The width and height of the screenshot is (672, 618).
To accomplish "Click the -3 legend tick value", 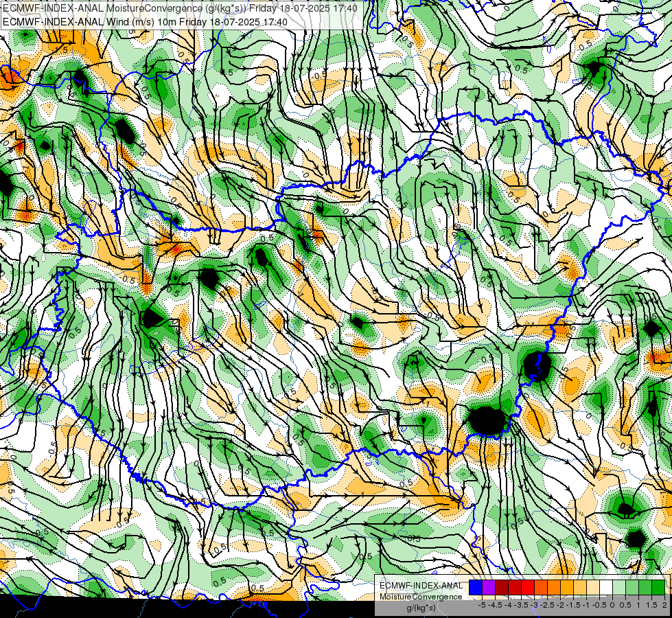I will tap(534, 605).
